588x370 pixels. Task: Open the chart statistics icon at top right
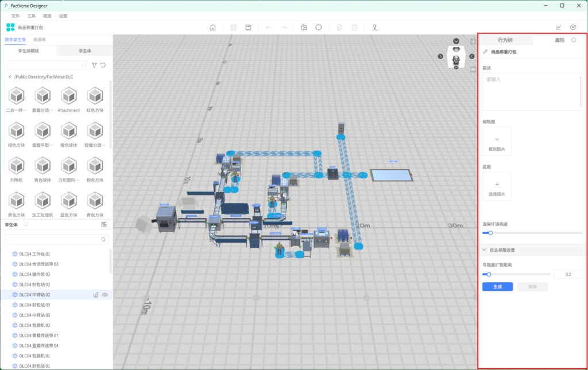click(558, 28)
